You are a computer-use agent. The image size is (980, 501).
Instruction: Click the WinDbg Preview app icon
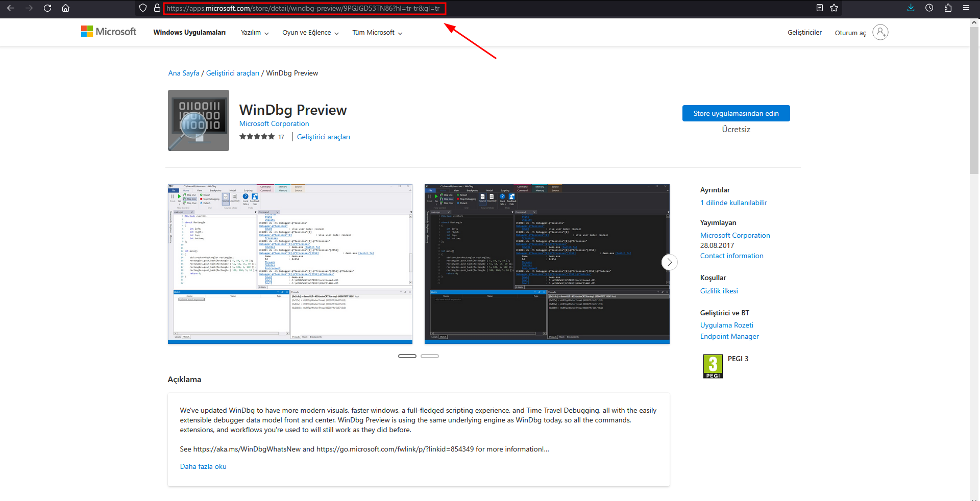199,120
